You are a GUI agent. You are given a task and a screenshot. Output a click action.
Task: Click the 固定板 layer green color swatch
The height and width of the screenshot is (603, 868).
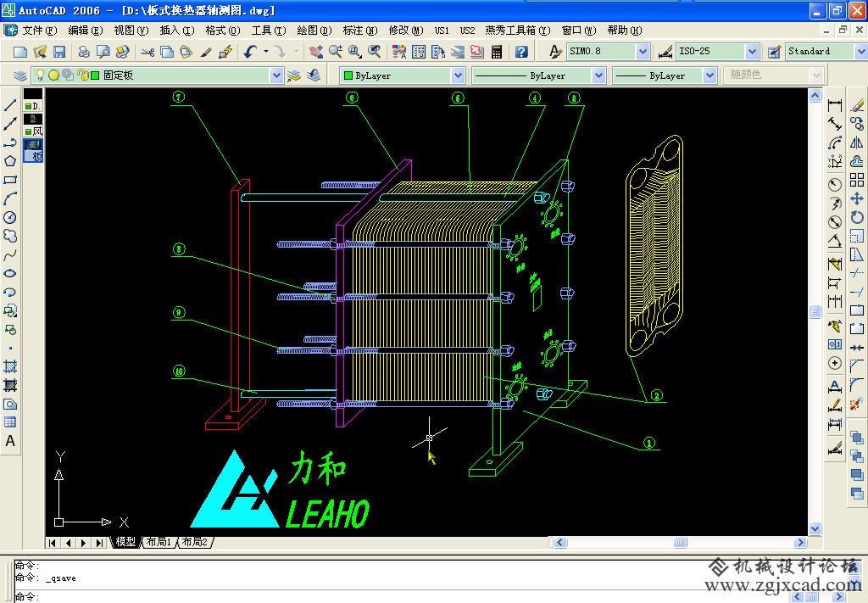[x=95, y=75]
